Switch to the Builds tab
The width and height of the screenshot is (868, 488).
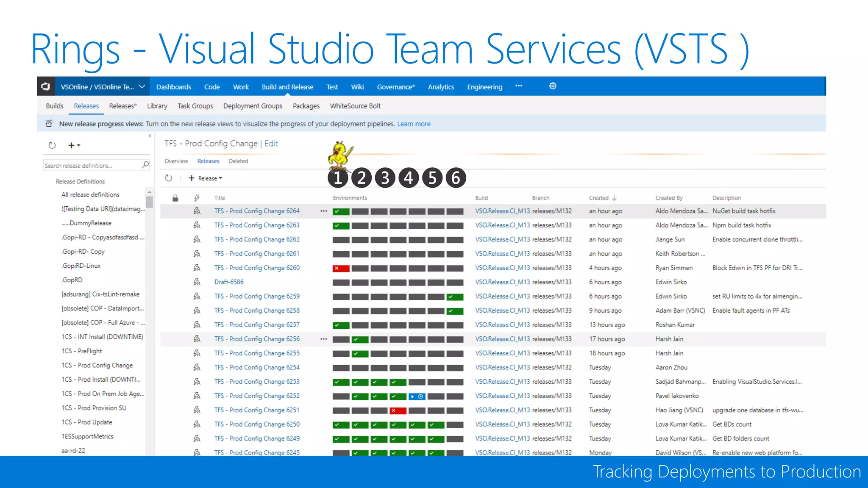(x=55, y=106)
